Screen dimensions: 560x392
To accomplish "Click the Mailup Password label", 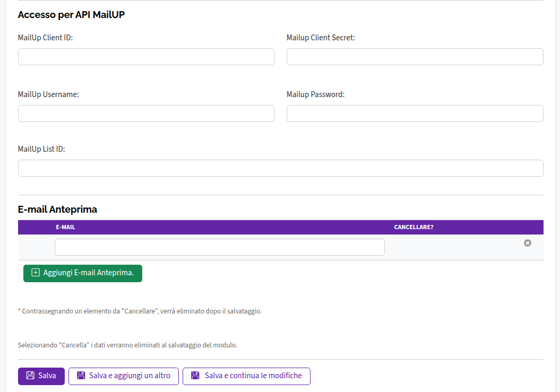I will [x=315, y=94].
